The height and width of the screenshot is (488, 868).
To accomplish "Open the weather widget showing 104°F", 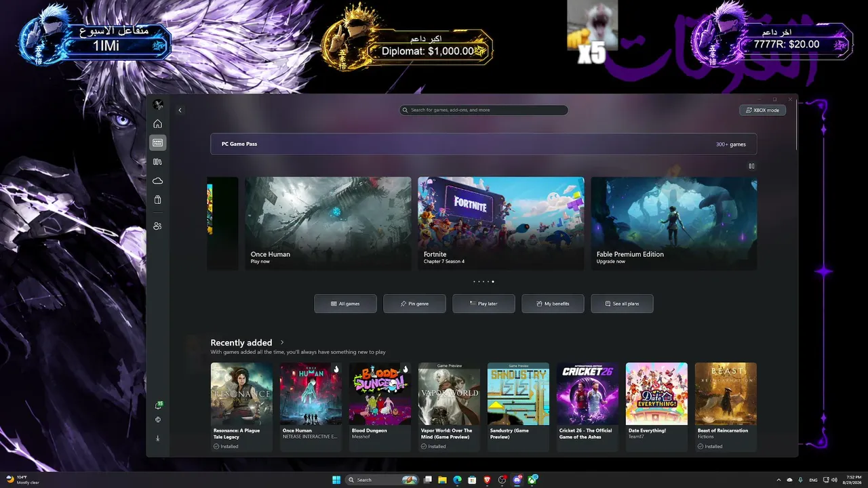I will click(x=24, y=480).
